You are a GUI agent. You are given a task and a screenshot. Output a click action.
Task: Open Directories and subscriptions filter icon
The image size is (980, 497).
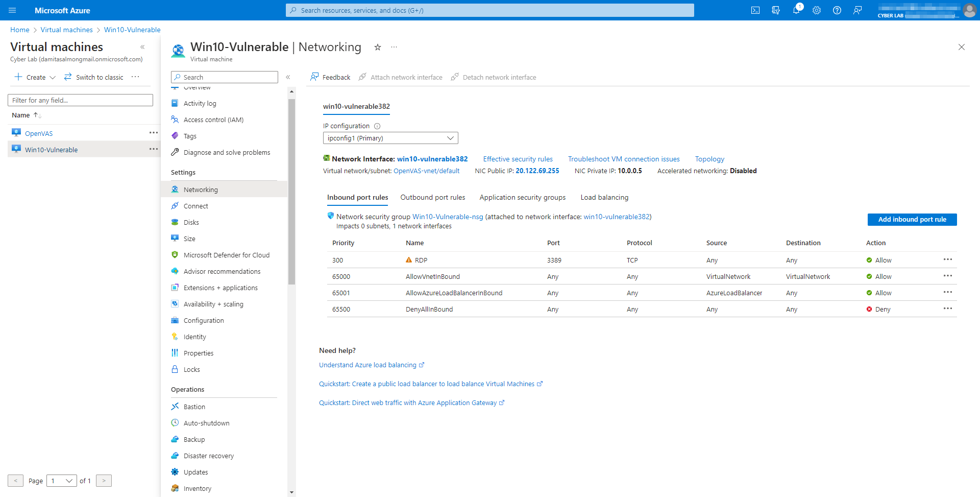776,10
